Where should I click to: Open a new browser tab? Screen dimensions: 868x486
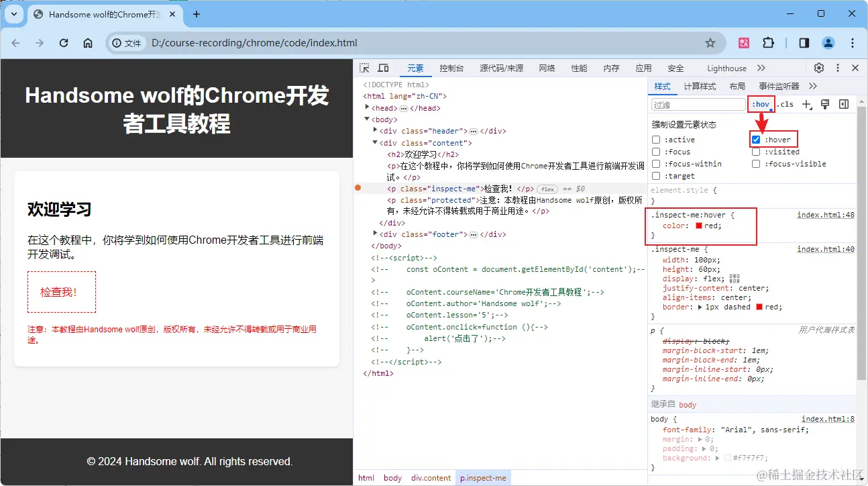(197, 14)
